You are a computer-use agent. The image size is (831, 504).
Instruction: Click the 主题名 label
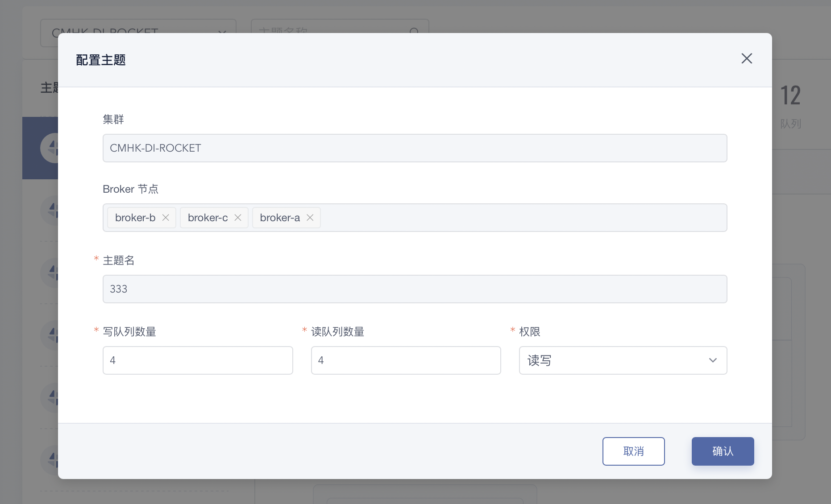(x=119, y=260)
